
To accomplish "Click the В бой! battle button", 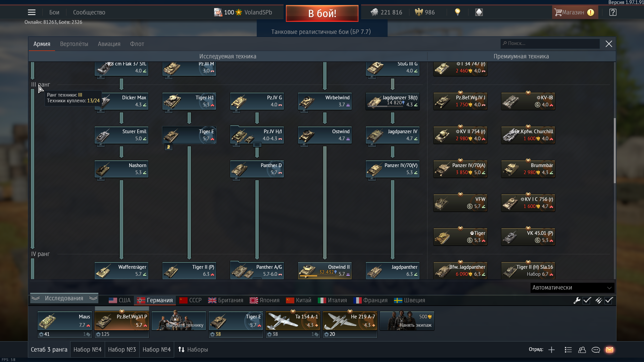I will 322,13.
